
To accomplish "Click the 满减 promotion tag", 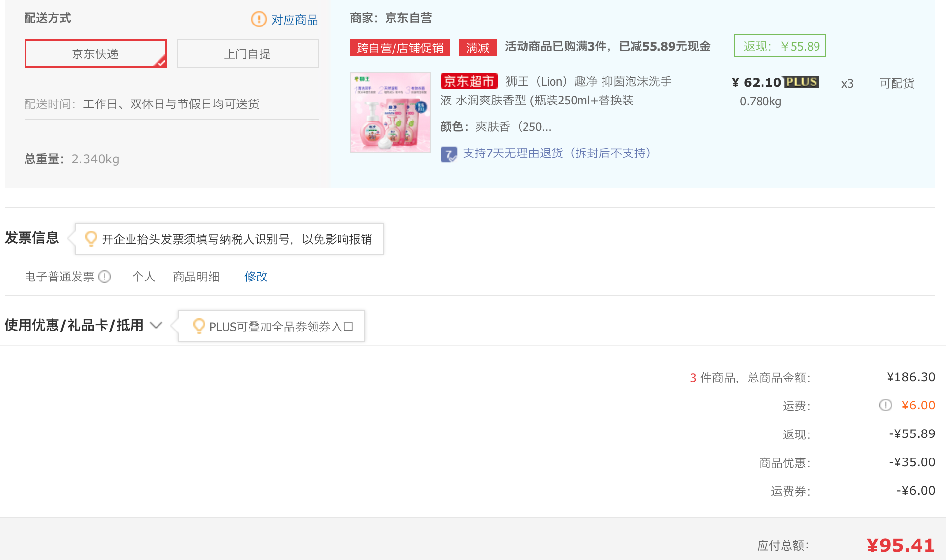I will tap(478, 48).
